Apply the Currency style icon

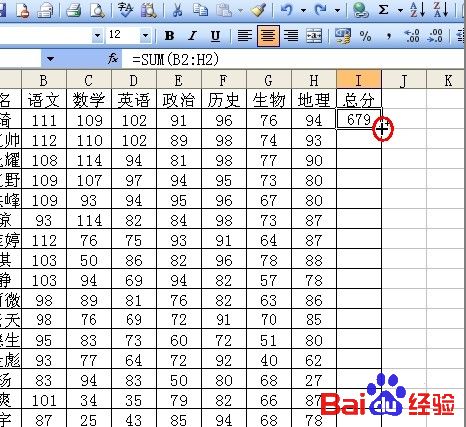[x=343, y=36]
